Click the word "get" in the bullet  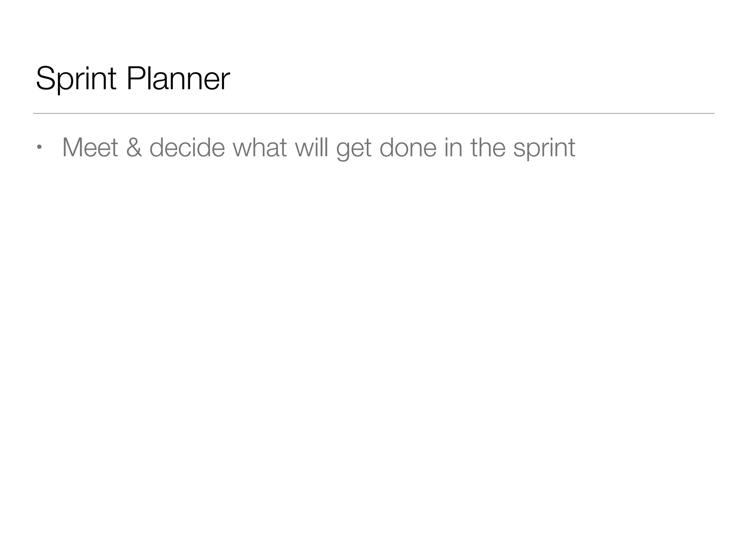(353, 149)
